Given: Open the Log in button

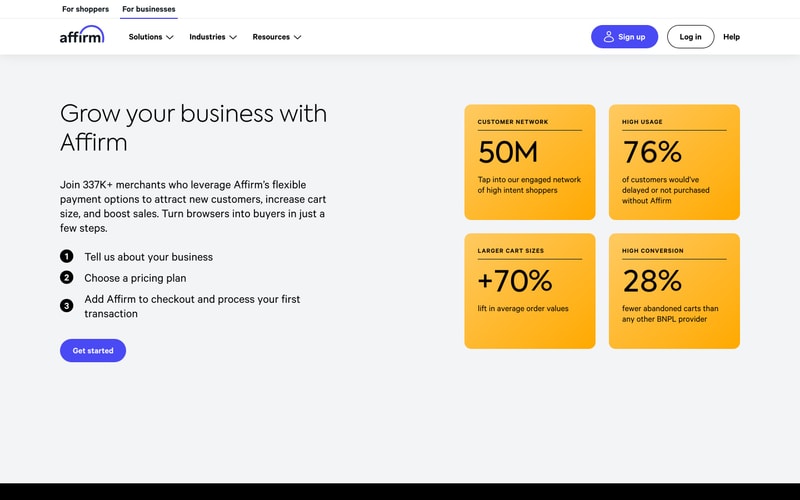Looking at the screenshot, I should [x=690, y=37].
